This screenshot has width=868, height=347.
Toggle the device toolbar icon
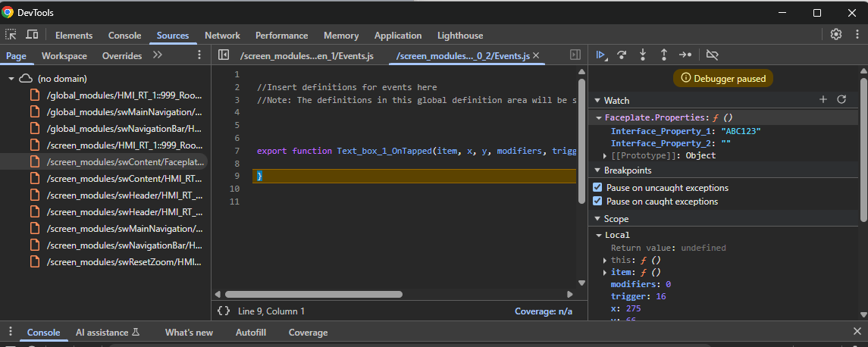(32, 35)
